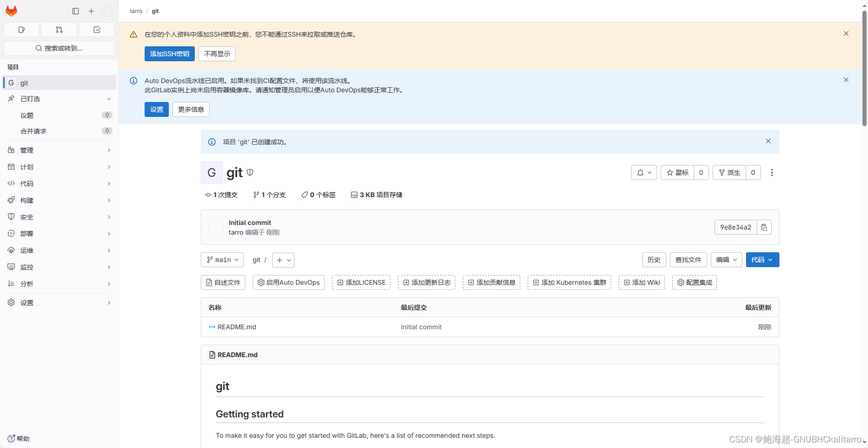The width and height of the screenshot is (868, 448).
Task: Expand the 设置 sidebar menu
Action: pyautogui.click(x=59, y=303)
